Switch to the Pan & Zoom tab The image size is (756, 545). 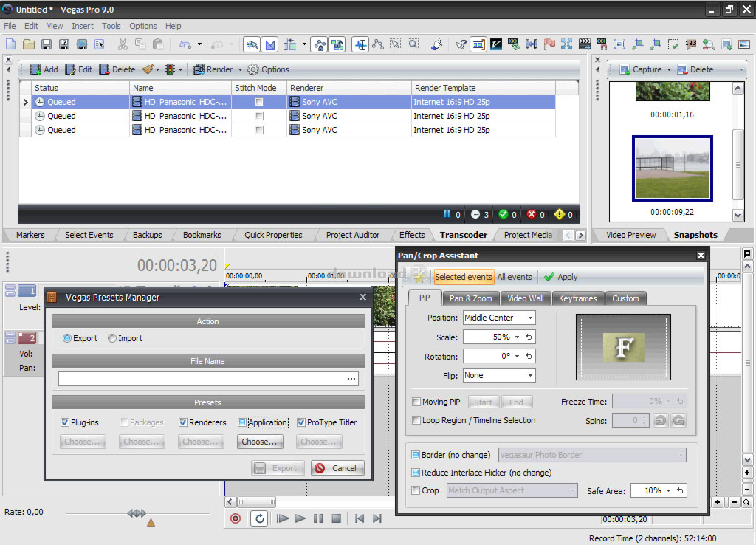click(x=470, y=298)
